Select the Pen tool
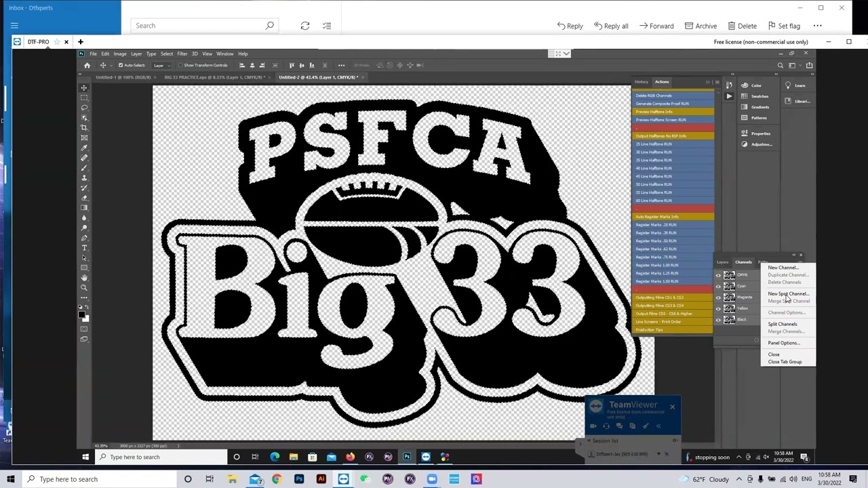 click(x=84, y=238)
